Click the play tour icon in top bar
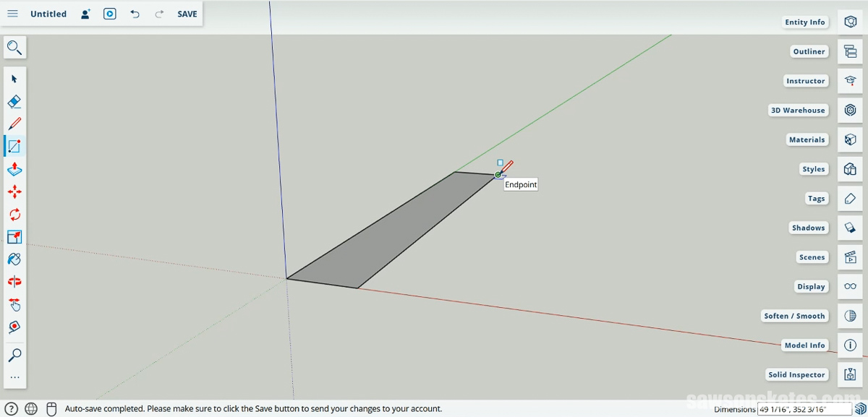The width and height of the screenshot is (868, 417). [109, 14]
